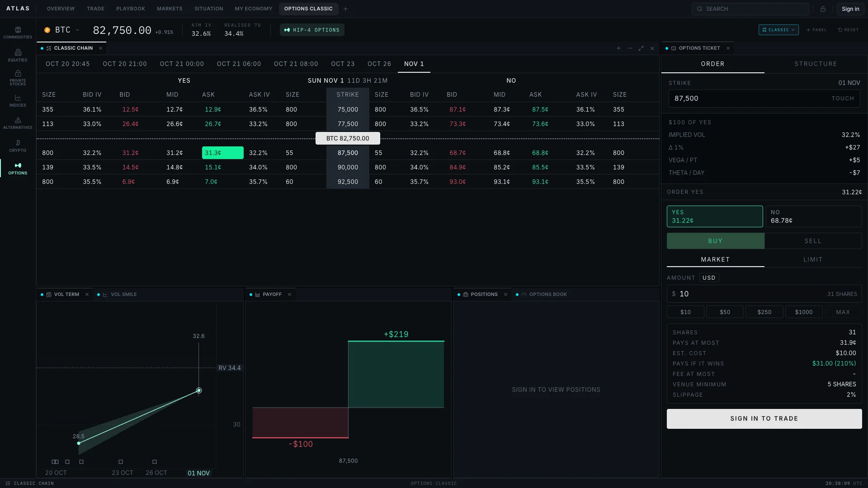This screenshot has width=868, height=488.
Task: Open Commodities in the sidebar
Action: tap(18, 33)
